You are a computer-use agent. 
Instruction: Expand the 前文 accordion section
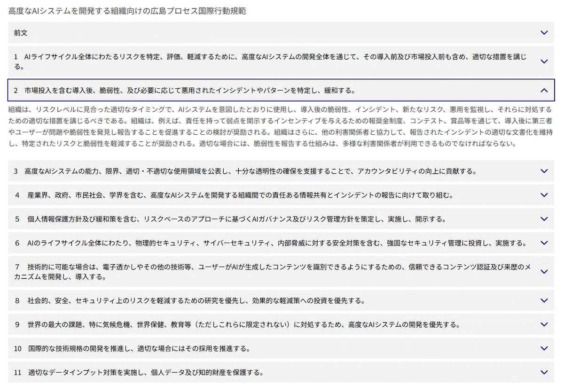(281, 33)
